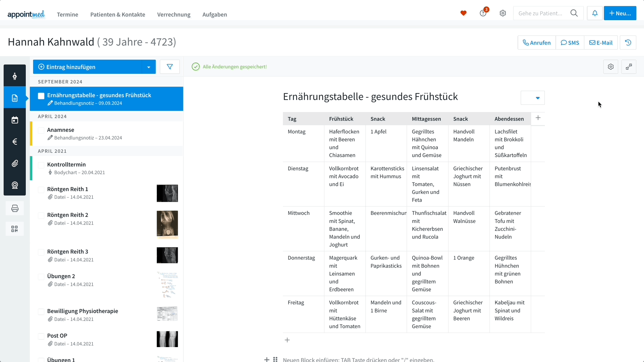
Task: Select checkbox for Röntgen Reith 1
Action: tap(41, 190)
